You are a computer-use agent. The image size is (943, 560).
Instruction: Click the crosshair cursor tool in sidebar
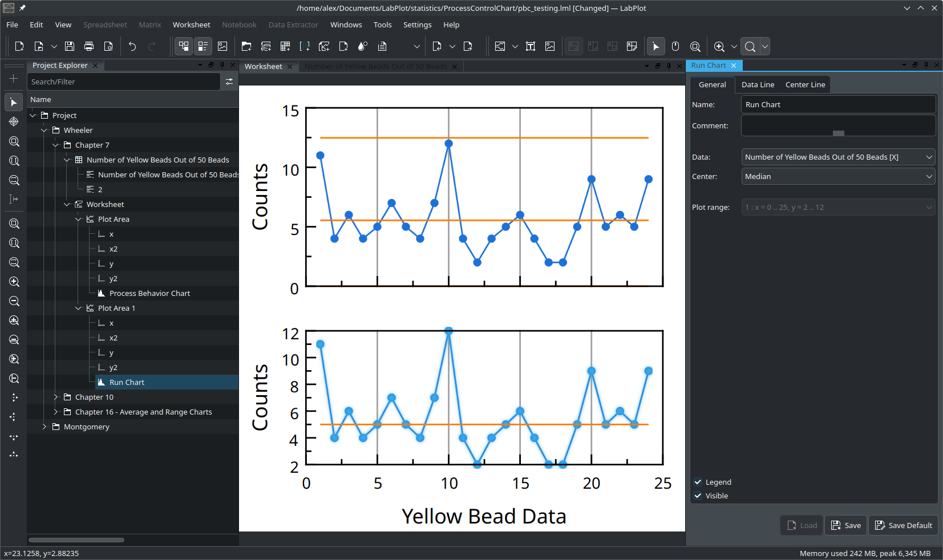pyautogui.click(x=14, y=121)
